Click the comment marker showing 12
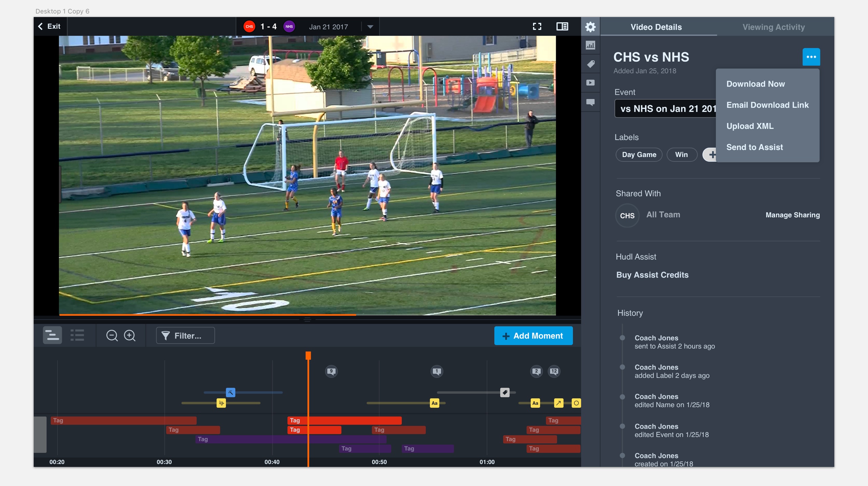 pos(554,371)
